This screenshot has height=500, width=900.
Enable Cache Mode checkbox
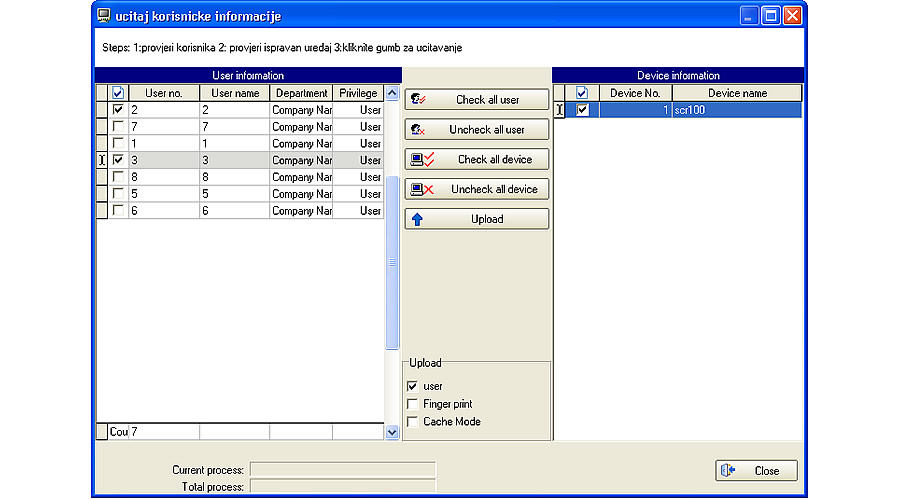pyautogui.click(x=412, y=422)
